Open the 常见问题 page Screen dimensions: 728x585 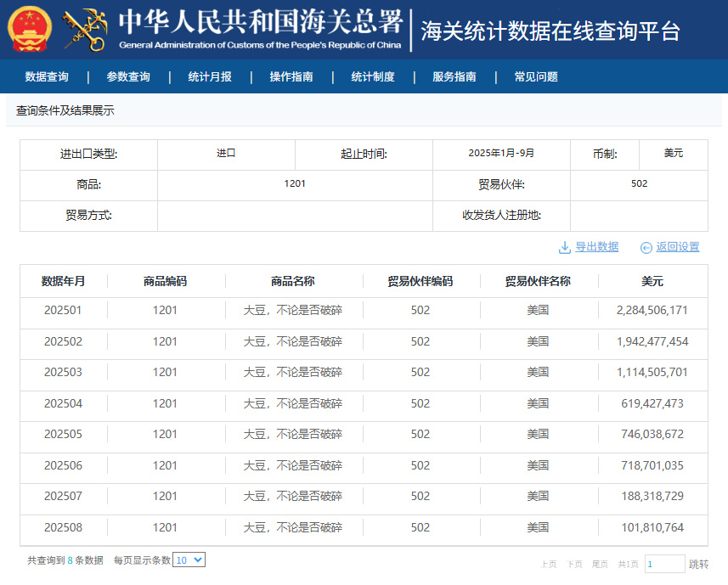pyautogui.click(x=536, y=76)
